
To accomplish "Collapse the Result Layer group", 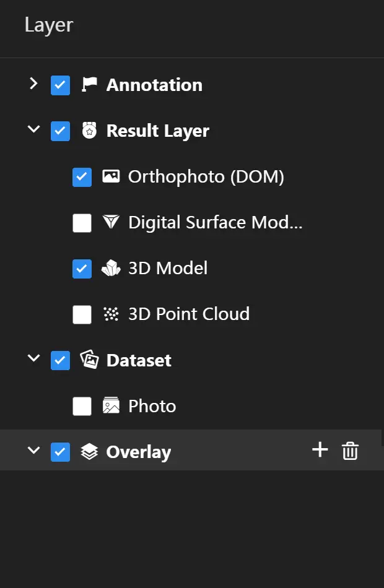I will 33,130.
